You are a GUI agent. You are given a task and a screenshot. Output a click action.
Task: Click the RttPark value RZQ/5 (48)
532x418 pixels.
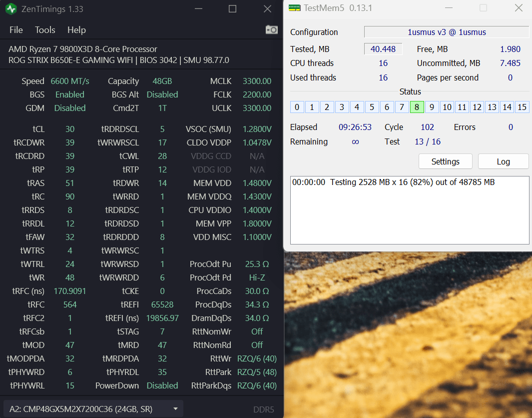(x=257, y=372)
